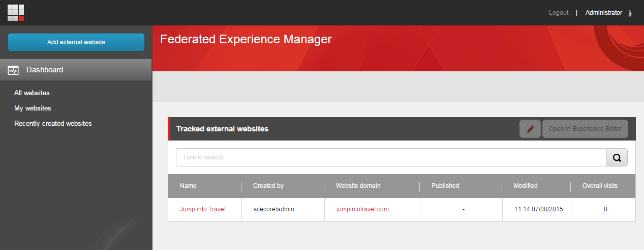Focus the Type to search field

coord(391,157)
